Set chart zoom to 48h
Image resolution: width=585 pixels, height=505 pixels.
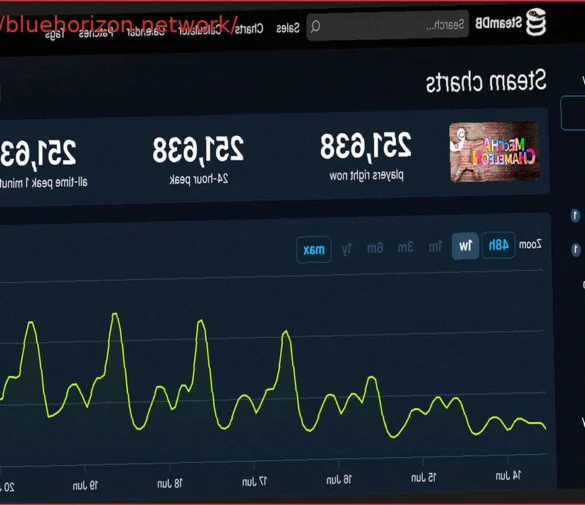pyautogui.click(x=498, y=245)
